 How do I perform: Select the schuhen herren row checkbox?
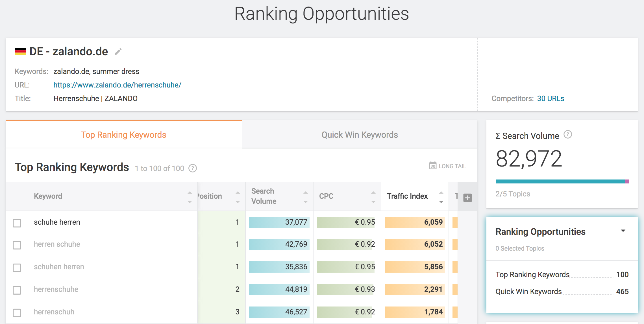tap(17, 268)
